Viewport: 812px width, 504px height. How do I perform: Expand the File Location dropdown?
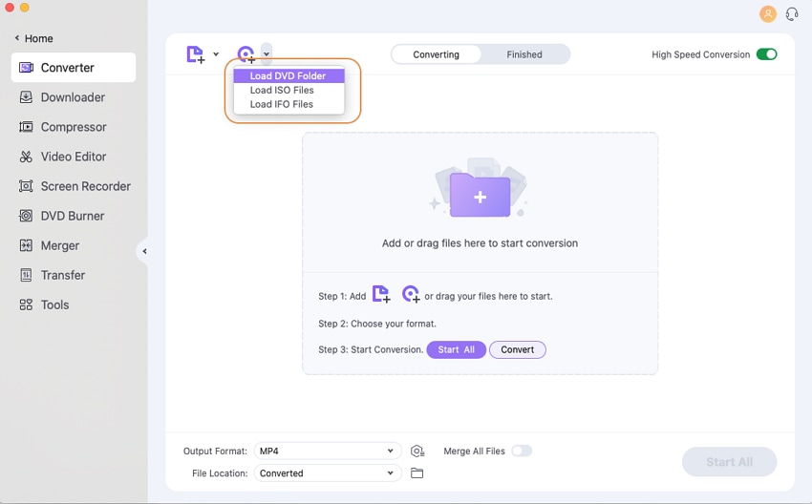[x=326, y=473]
